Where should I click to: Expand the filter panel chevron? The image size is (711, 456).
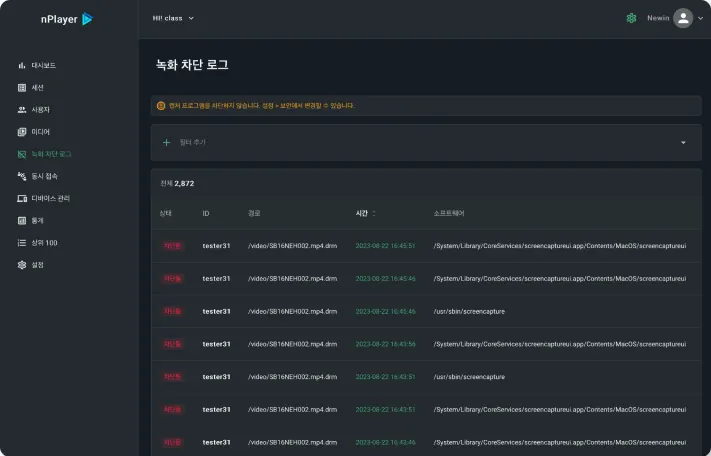coord(683,143)
